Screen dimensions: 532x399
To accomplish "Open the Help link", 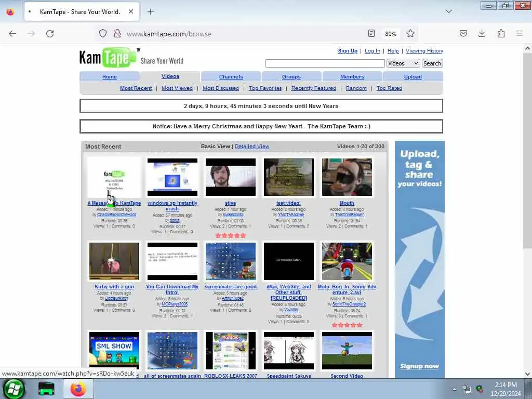I will [x=393, y=51].
